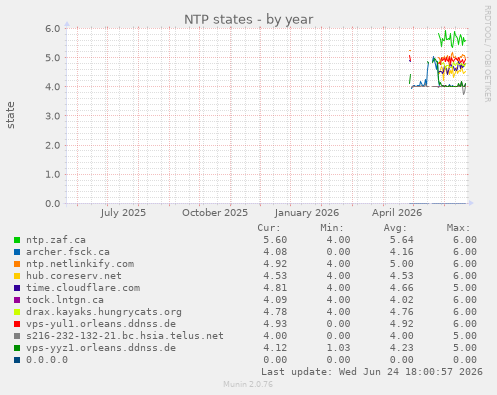Click the Munin 2.0.76 version text

(x=248, y=384)
